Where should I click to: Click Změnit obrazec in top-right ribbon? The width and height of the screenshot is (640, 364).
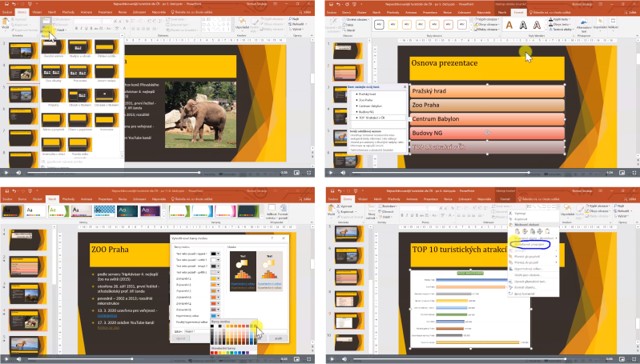coord(356,19)
